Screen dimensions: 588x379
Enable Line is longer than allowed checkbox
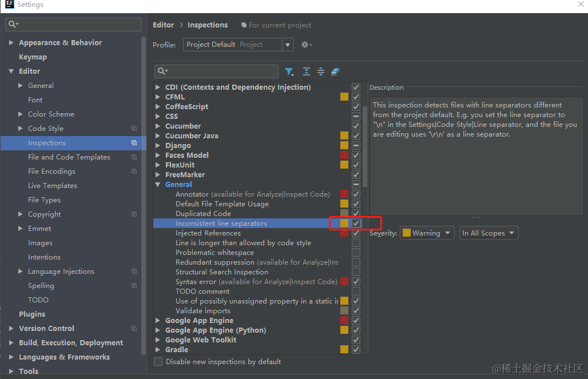(356, 242)
